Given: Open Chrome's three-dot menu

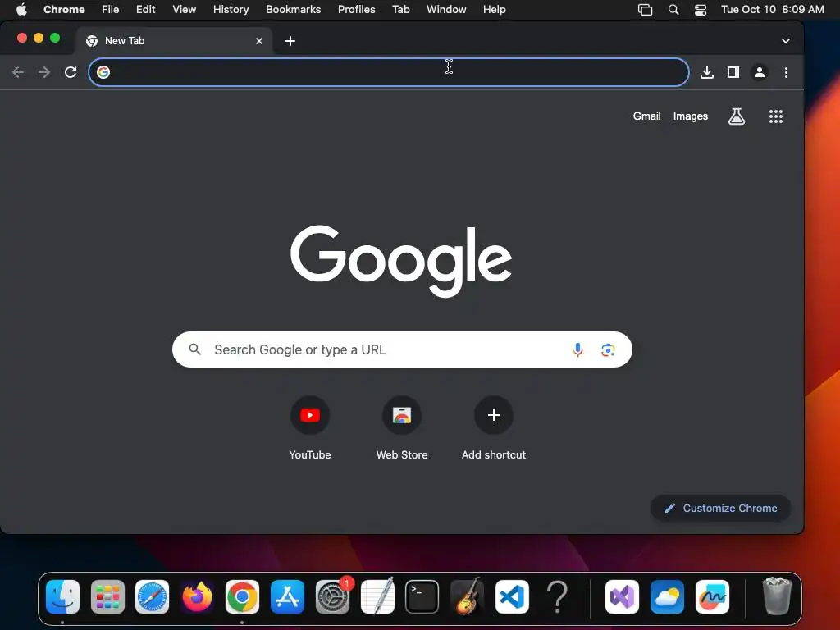Looking at the screenshot, I should point(786,72).
